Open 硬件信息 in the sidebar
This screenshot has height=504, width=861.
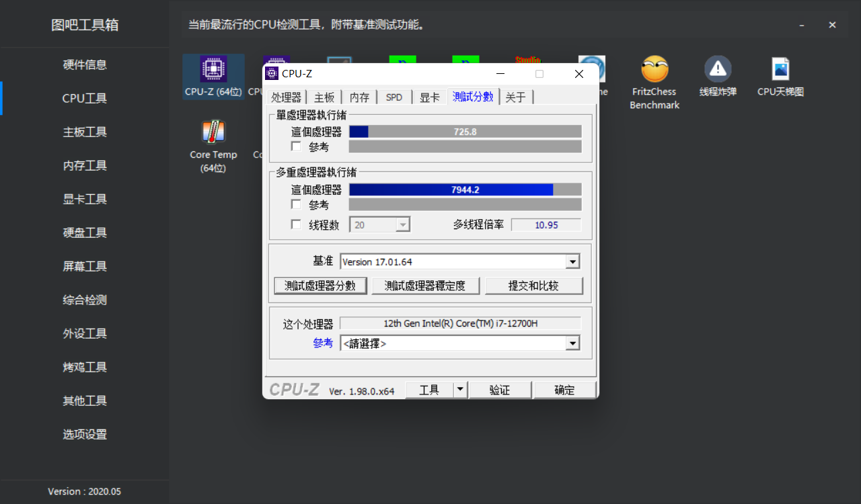[x=85, y=65]
